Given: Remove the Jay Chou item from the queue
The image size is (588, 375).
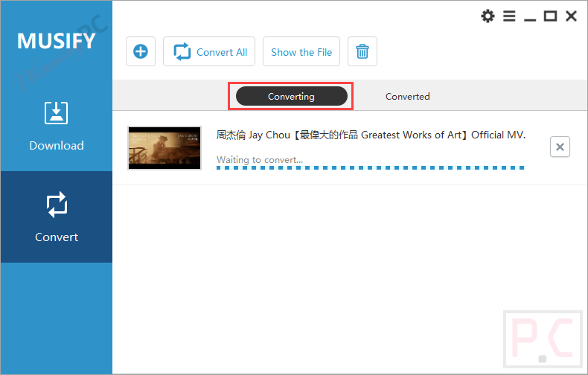Looking at the screenshot, I should point(560,147).
